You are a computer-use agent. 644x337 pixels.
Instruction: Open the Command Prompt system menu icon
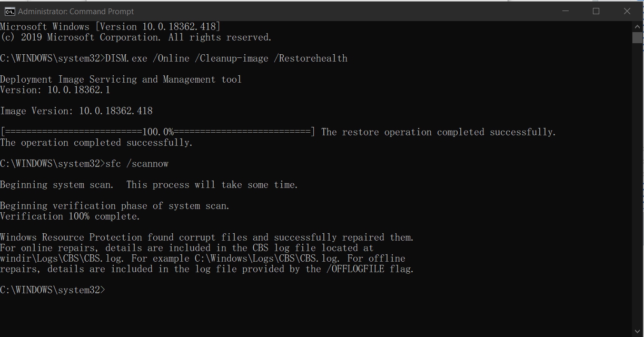tap(9, 11)
